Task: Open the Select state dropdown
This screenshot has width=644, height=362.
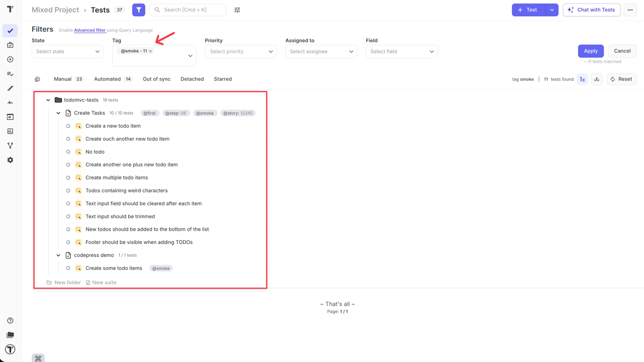Action: pos(67,51)
